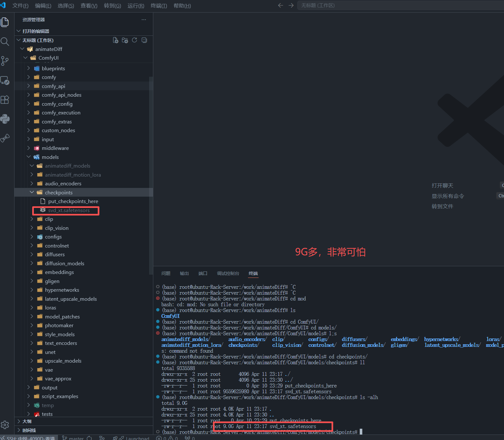The height and width of the screenshot is (440, 504).
Task: Click the 显示所有命令 command link
Action: 448,196
